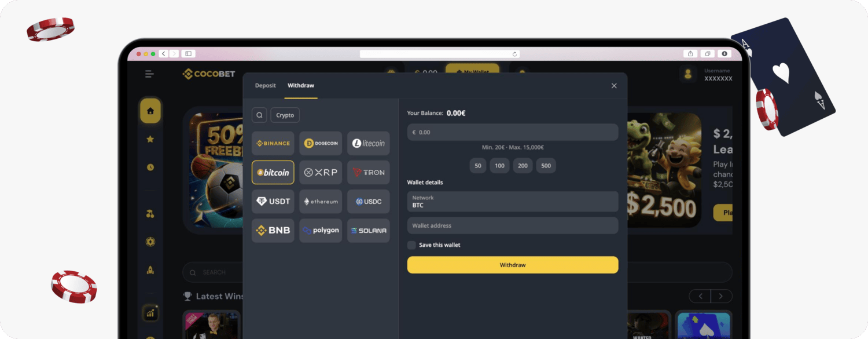Click the browser address bar
This screenshot has width=868, height=339.
coord(440,54)
